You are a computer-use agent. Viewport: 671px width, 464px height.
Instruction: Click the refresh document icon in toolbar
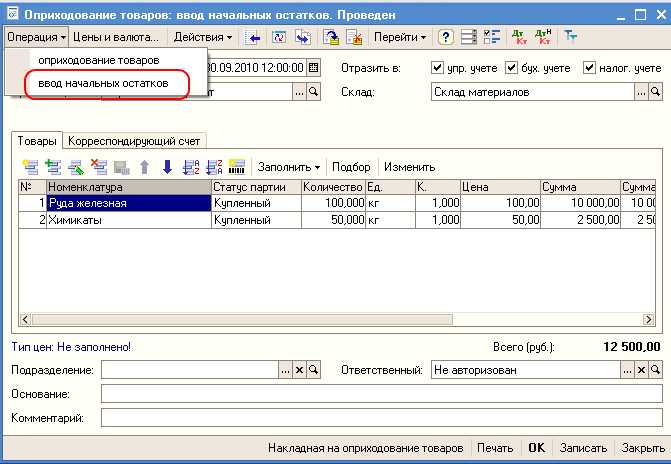click(x=279, y=38)
